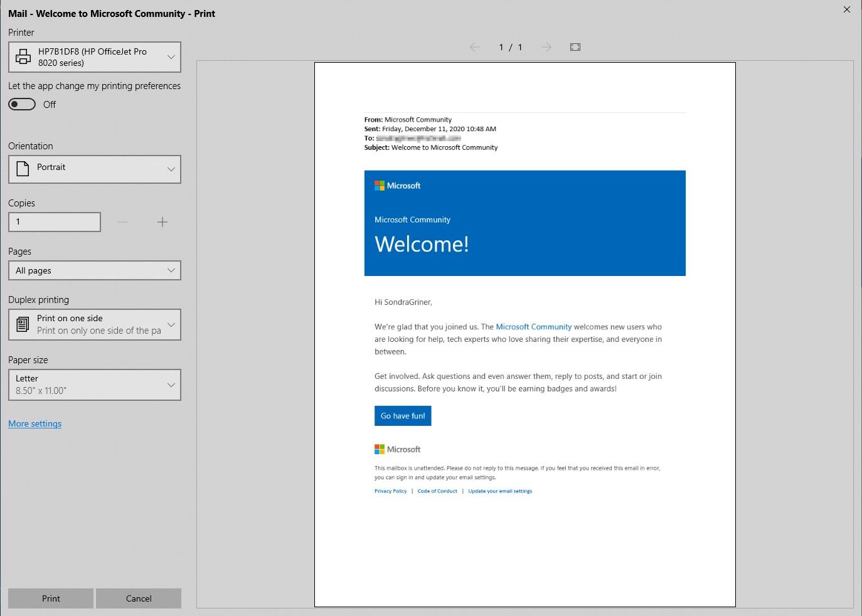Toggle 'Let the app change my printing preferences'
This screenshot has height=616, width=862.
[x=22, y=104]
